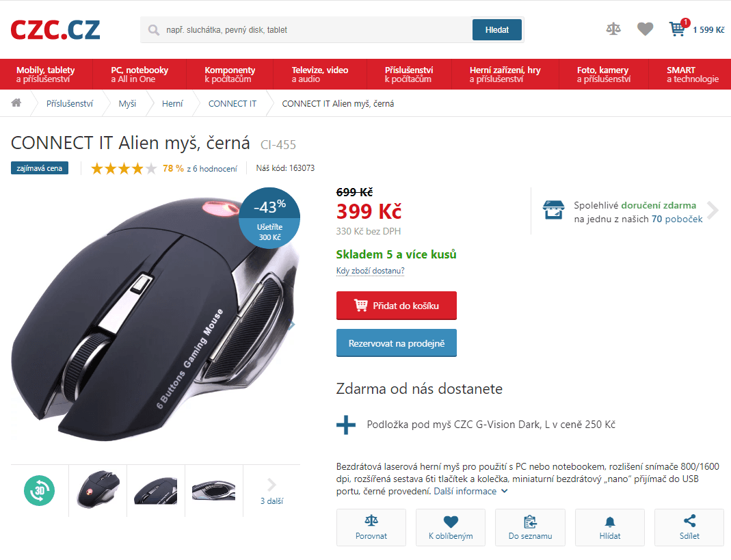
Task: Open the Kdy zboží dostanu? link
Action: point(370,271)
